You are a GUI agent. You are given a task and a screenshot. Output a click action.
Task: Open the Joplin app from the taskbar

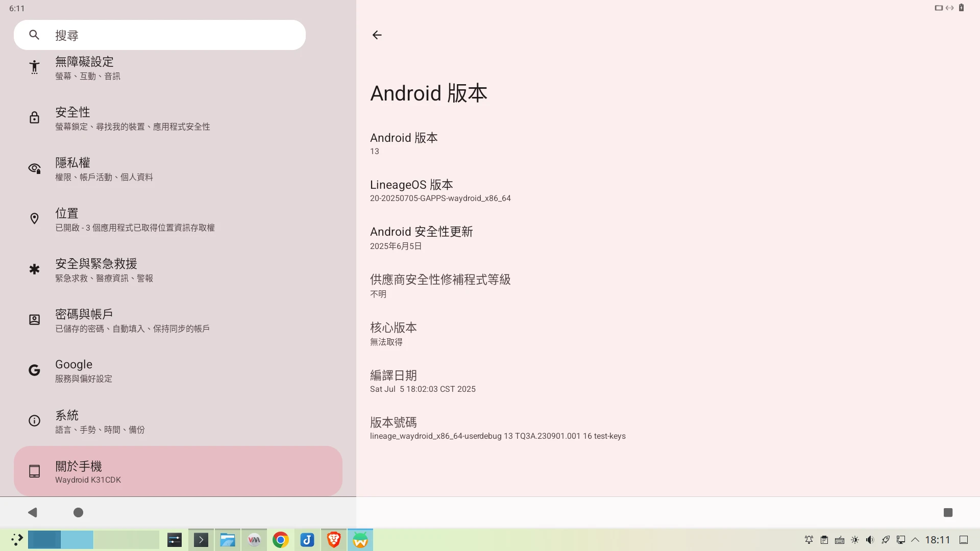click(x=307, y=540)
